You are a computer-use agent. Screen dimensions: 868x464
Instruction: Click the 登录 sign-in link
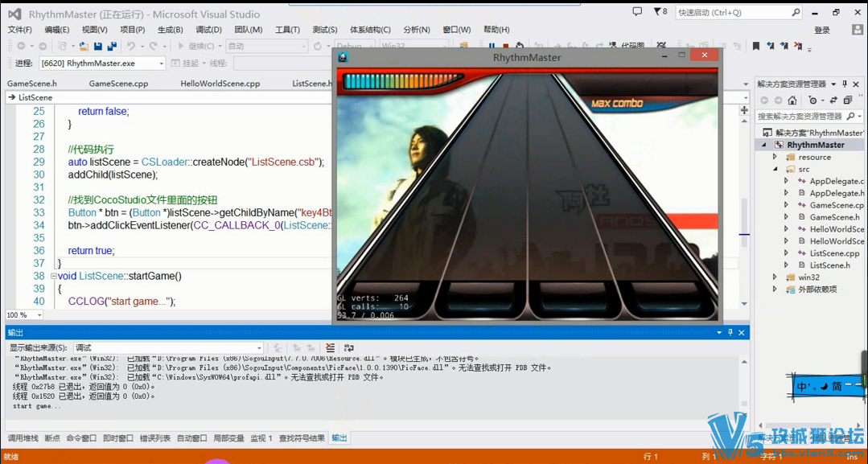coord(822,30)
